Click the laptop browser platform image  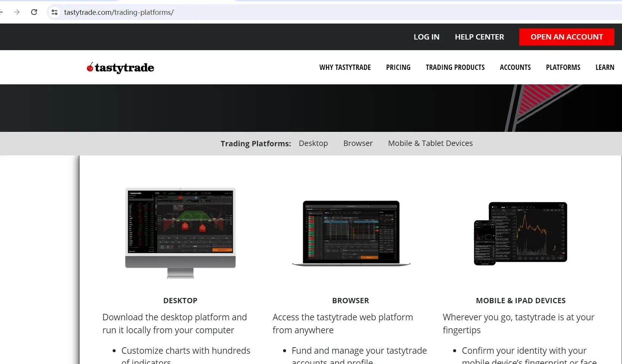click(351, 233)
